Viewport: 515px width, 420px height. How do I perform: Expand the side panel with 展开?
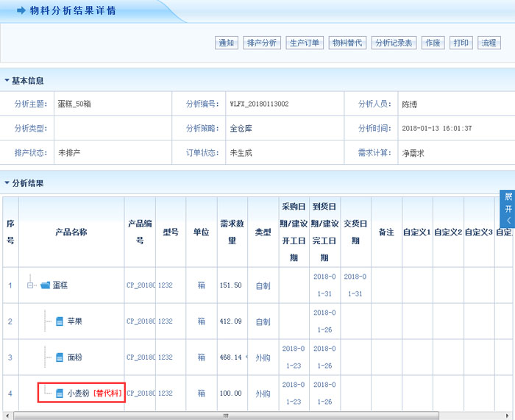(508, 209)
